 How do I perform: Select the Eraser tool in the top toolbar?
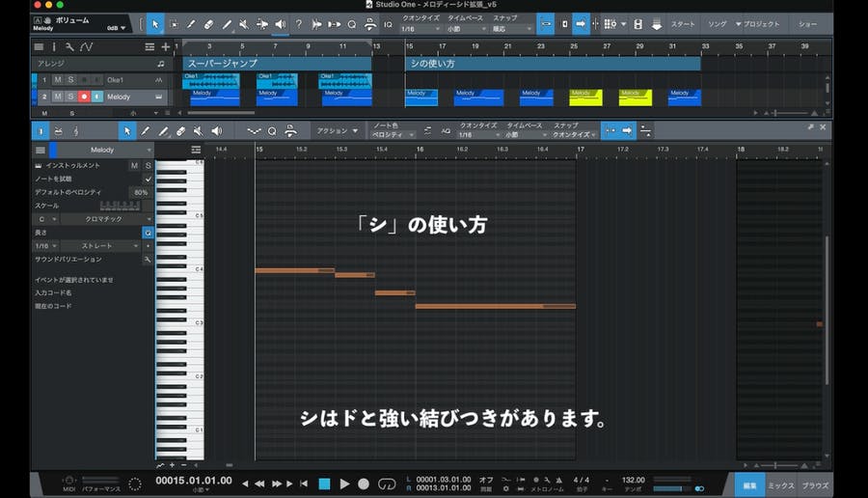(x=208, y=24)
